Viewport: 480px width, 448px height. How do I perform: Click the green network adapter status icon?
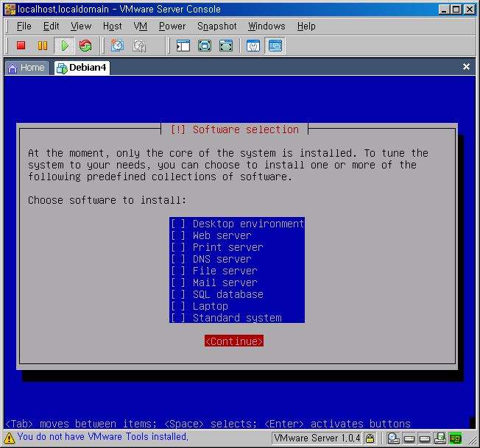pos(456,438)
